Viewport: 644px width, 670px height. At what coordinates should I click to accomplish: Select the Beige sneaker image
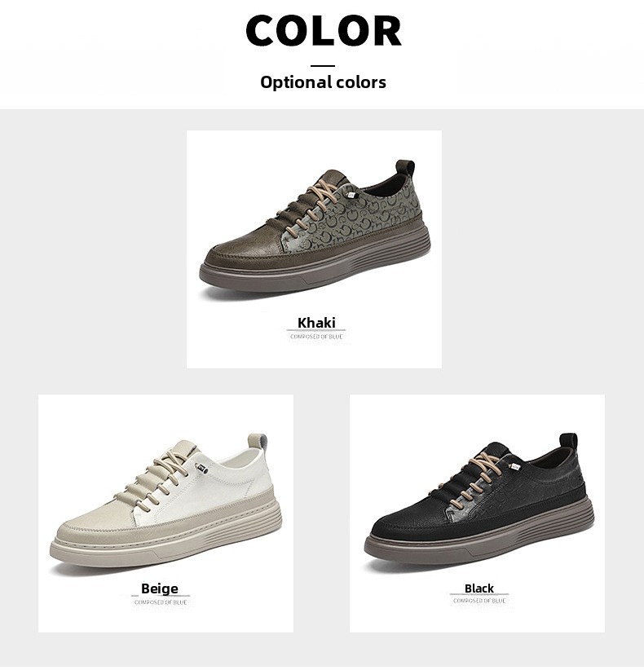pyautogui.click(x=165, y=501)
